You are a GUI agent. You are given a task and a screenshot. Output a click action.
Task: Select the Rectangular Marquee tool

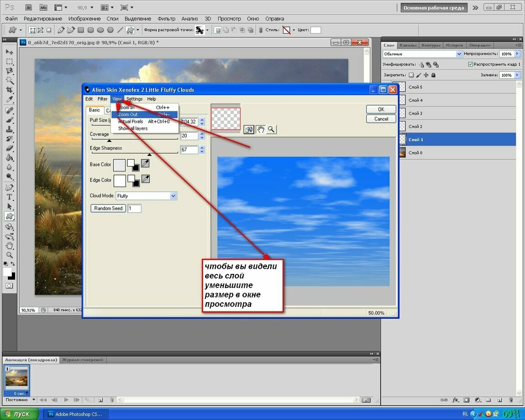click(10, 62)
